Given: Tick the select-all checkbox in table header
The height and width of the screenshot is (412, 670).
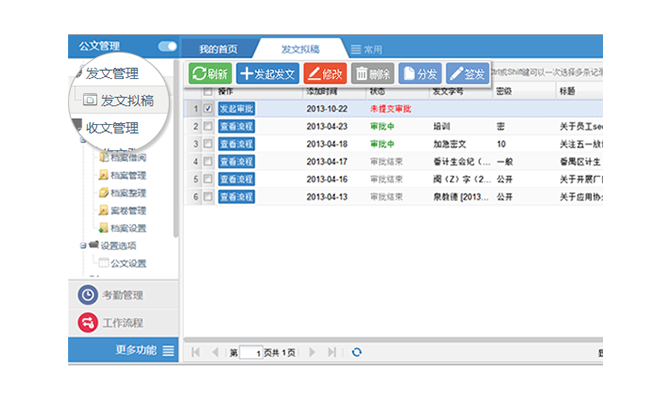Looking at the screenshot, I should 208,91.
